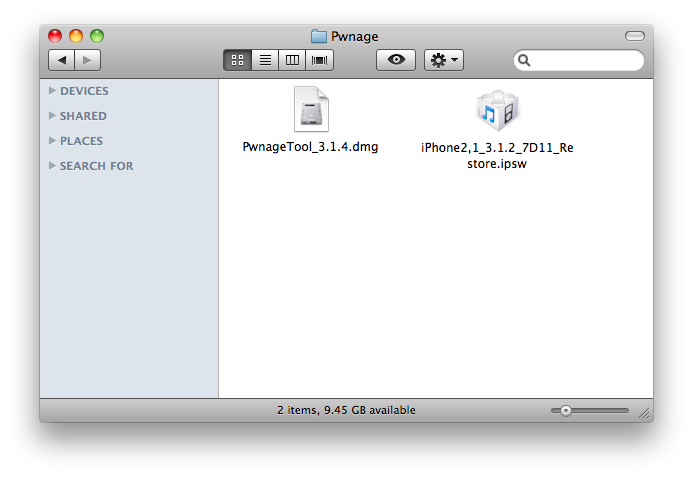This screenshot has height=477, width=693.
Task: Open the gear Action menu
Action: click(x=444, y=60)
